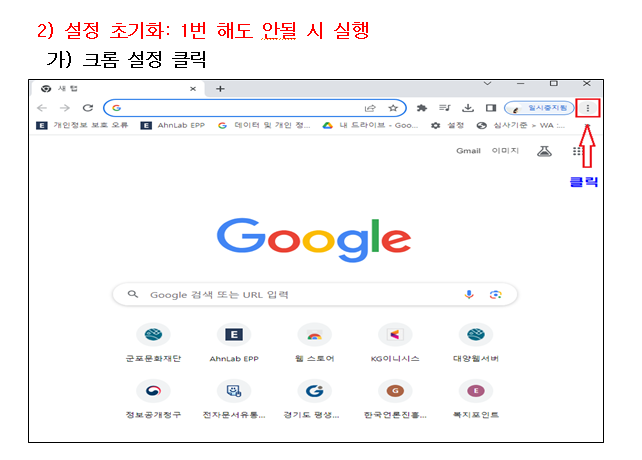
Task: Reload the page with refresh icon
Action: click(x=88, y=108)
